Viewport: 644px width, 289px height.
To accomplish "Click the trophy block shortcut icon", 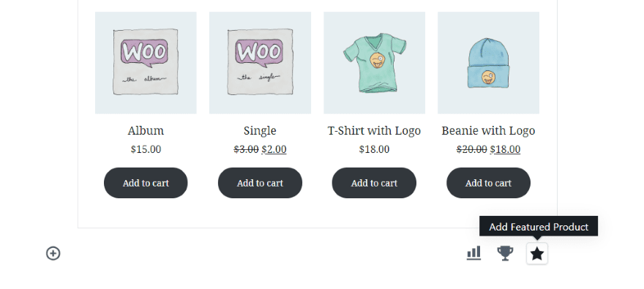I will pyautogui.click(x=505, y=253).
